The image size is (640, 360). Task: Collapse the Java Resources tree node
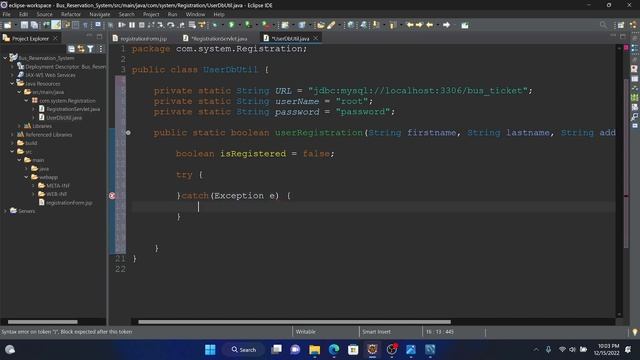pos(12,84)
